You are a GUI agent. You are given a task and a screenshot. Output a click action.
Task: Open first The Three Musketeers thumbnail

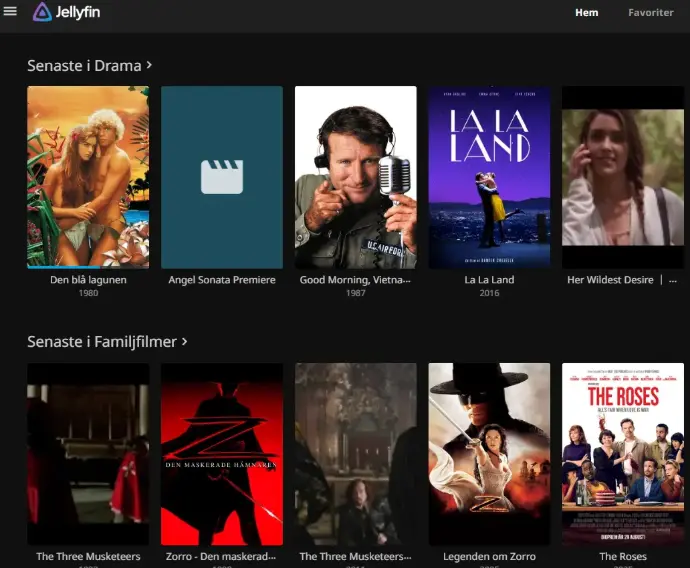click(88, 453)
